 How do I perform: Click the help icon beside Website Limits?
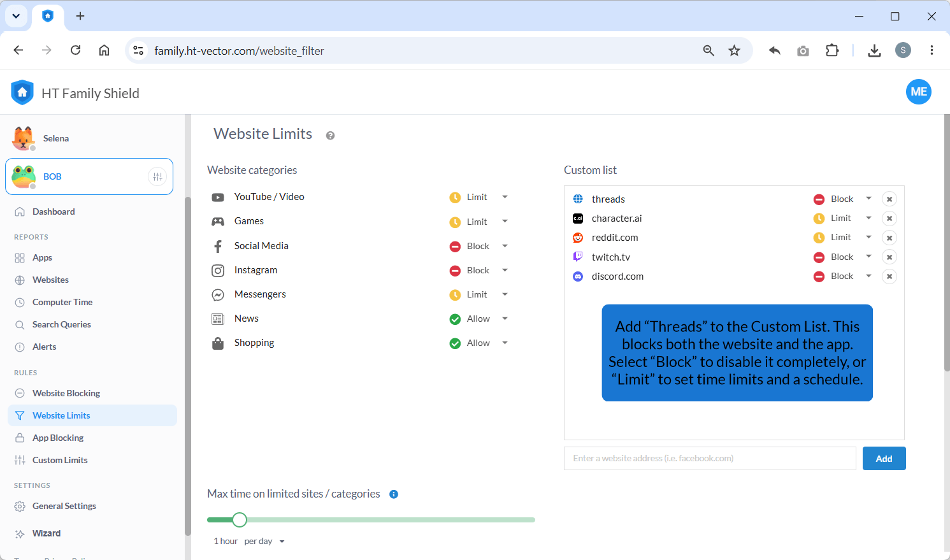click(330, 135)
